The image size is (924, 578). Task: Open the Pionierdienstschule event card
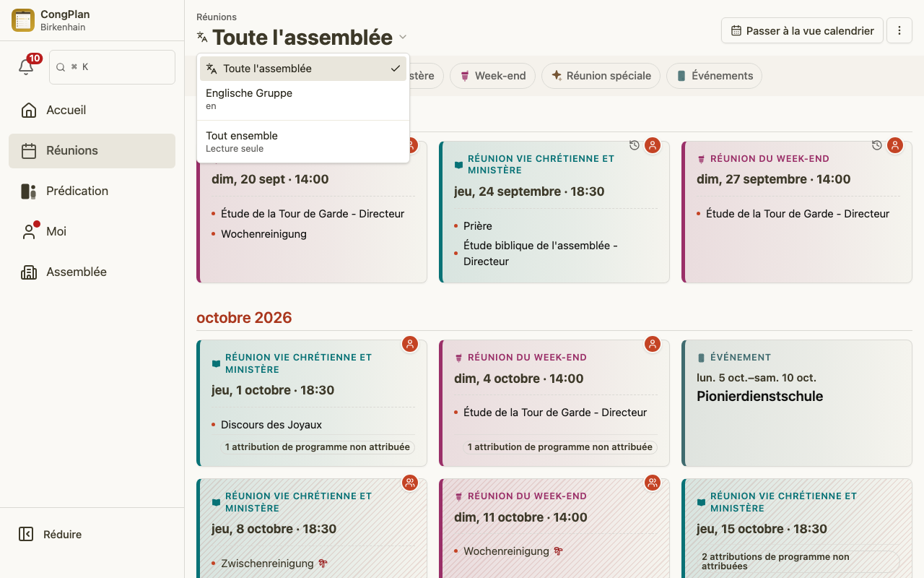(x=797, y=403)
